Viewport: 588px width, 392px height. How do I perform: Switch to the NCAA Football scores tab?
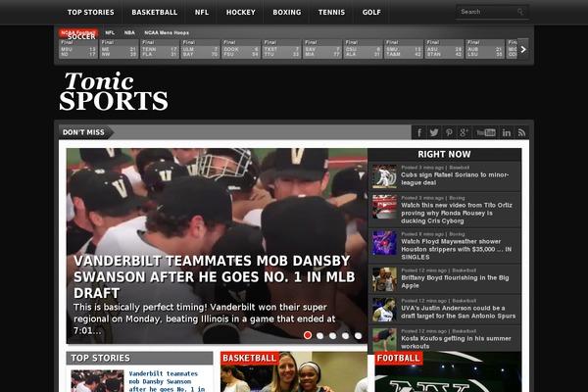[x=78, y=33]
